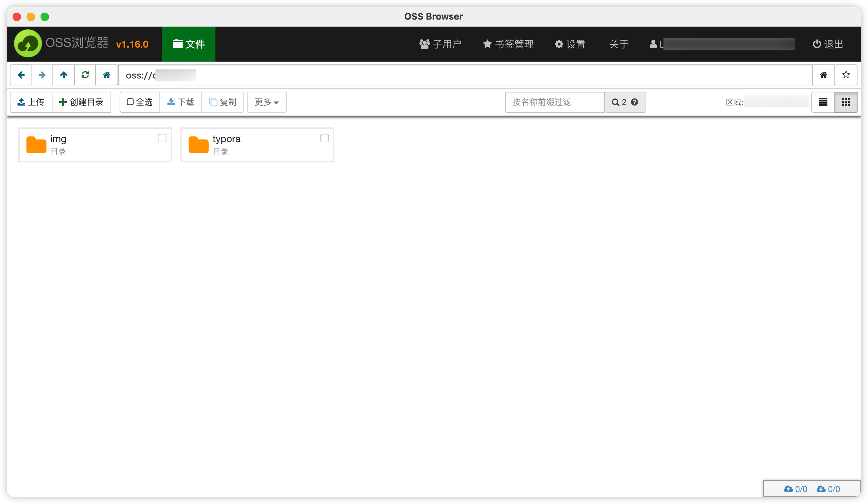Open 子用户 sub-user menu
Viewport: 868px width, 504px height.
pos(440,44)
